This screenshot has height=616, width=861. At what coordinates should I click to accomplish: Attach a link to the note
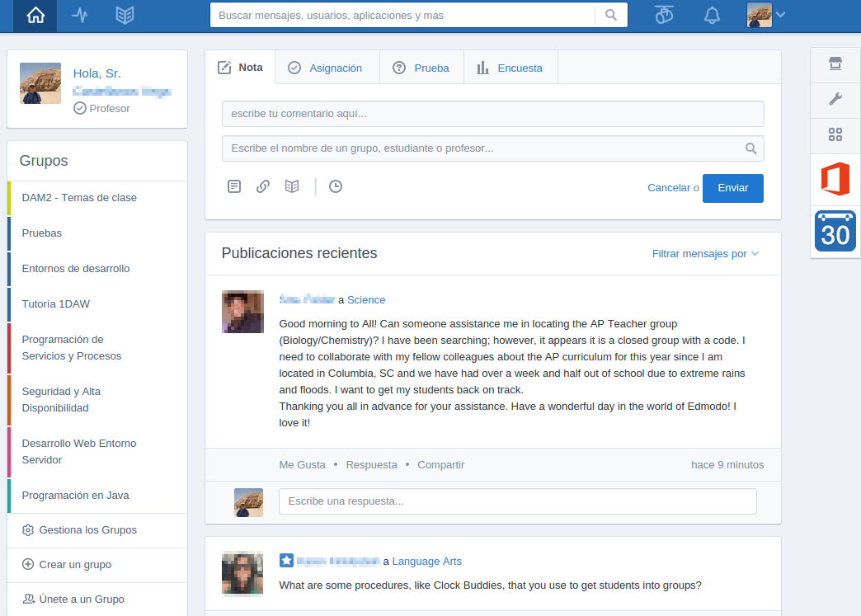coord(263,186)
